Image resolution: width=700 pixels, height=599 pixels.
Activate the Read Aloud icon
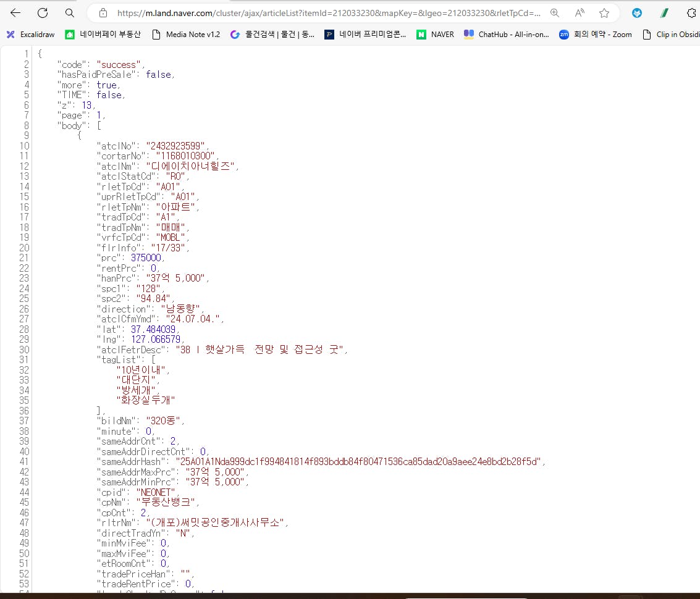pyautogui.click(x=580, y=13)
